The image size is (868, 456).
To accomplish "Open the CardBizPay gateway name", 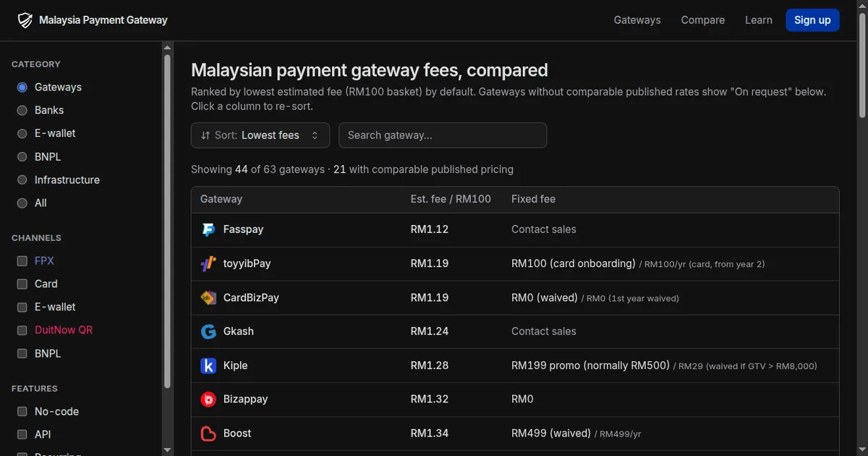I will pyautogui.click(x=251, y=297).
